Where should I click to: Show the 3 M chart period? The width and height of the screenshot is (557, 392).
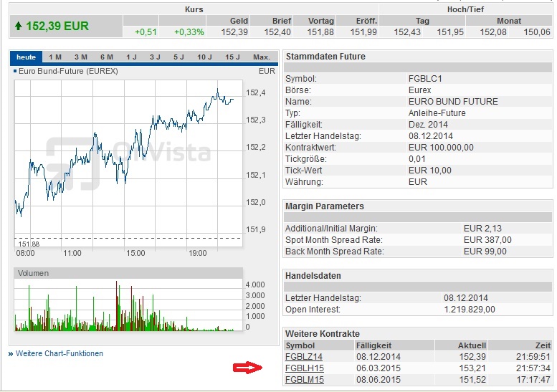(81, 57)
